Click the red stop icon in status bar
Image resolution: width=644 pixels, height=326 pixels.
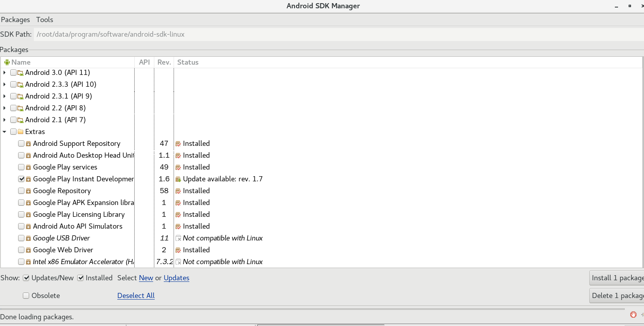[x=633, y=315]
